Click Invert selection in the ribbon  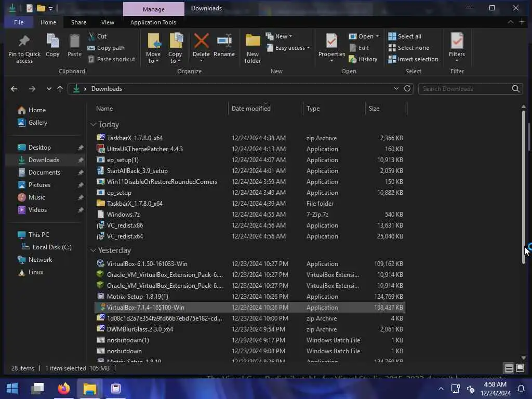click(x=413, y=59)
